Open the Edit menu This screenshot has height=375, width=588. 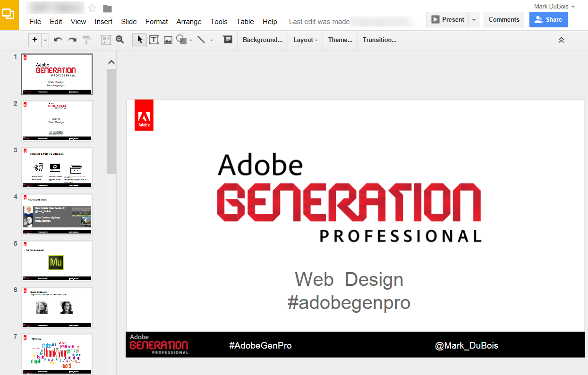pos(56,21)
